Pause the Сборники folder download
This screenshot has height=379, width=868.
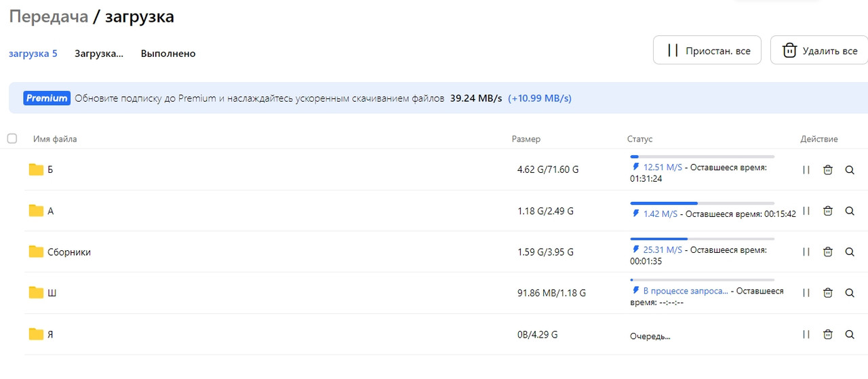click(x=806, y=252)
